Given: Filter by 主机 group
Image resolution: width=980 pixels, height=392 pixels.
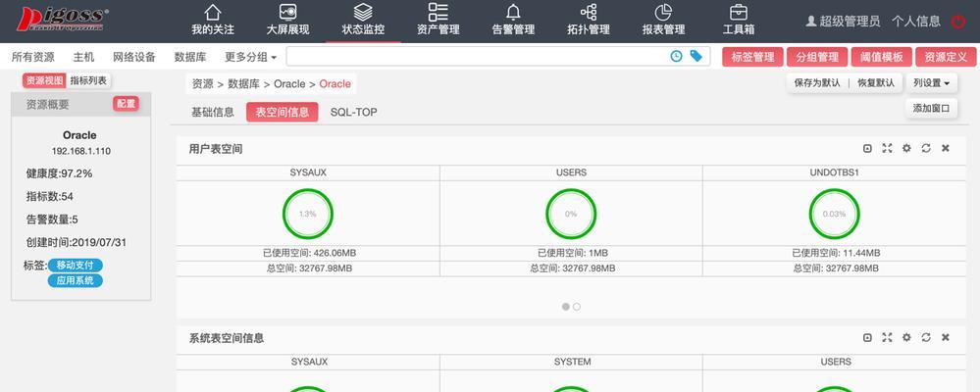Looking at the screenshot, I should point(83,57).
